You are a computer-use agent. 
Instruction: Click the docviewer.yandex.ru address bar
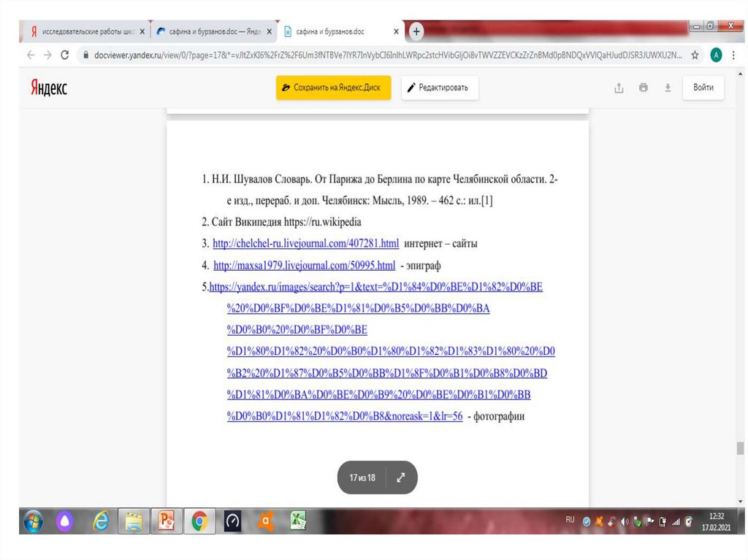pos(386,55)
